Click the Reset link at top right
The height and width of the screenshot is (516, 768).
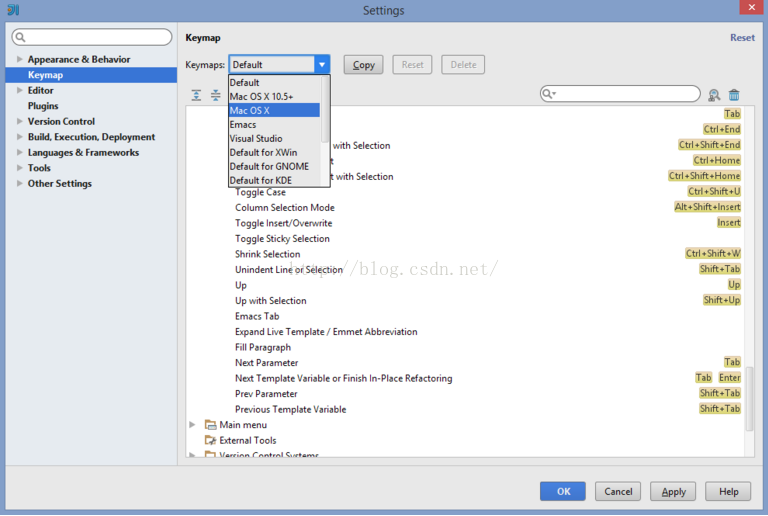coord(742,38)
